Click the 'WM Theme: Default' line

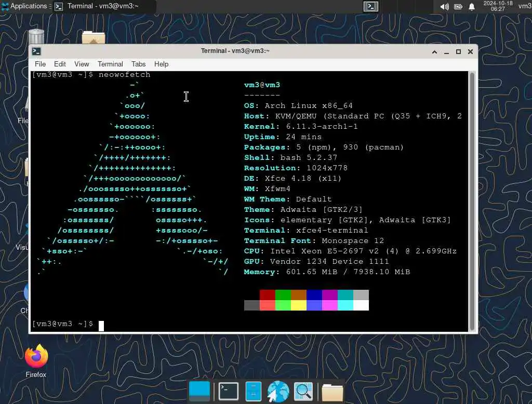click(288, 199)
